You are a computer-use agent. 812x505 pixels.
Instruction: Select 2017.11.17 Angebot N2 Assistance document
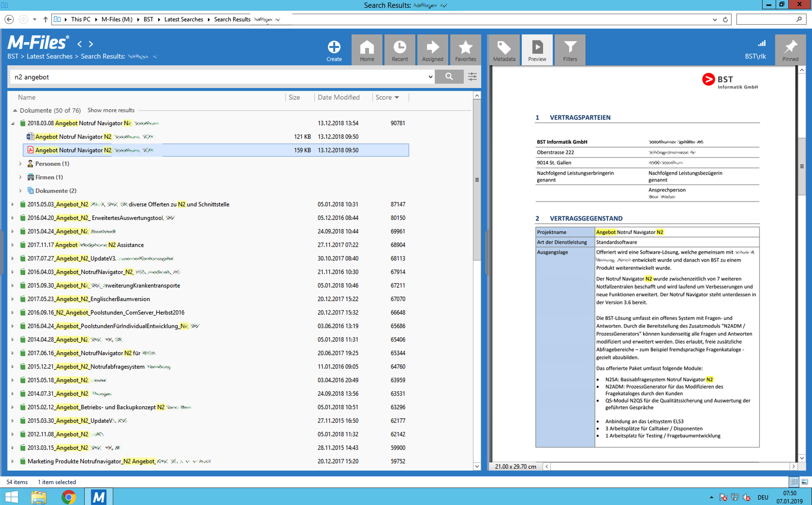coord(86,245)
